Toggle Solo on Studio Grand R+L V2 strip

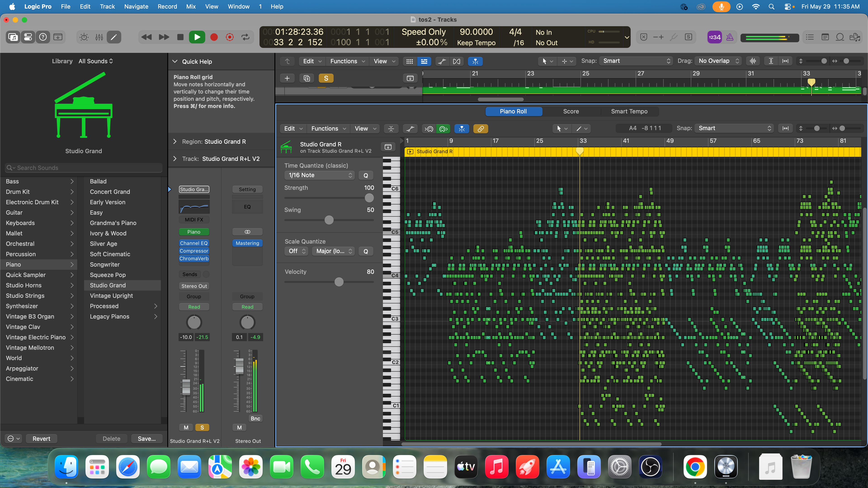pos(202,427)
